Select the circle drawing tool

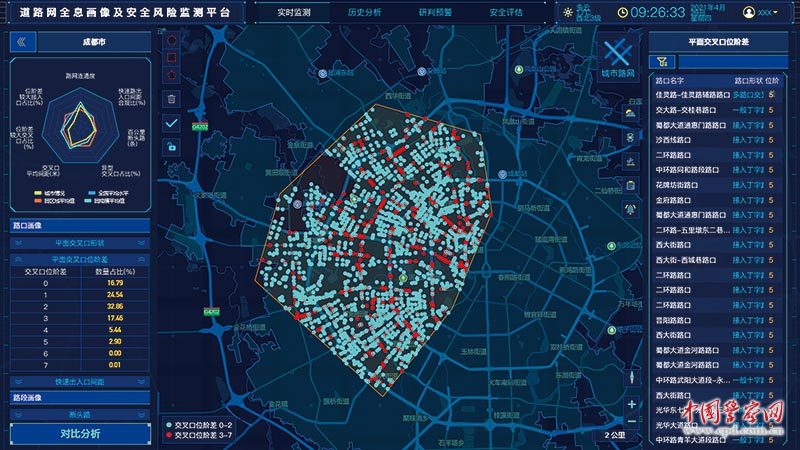[x=172, y=40]
